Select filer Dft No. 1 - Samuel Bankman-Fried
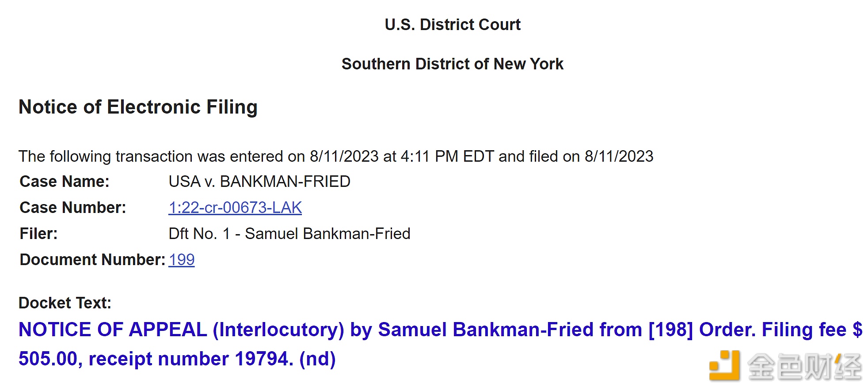The height and width of the screenshot is (387, 868). (x=289, y=234)
